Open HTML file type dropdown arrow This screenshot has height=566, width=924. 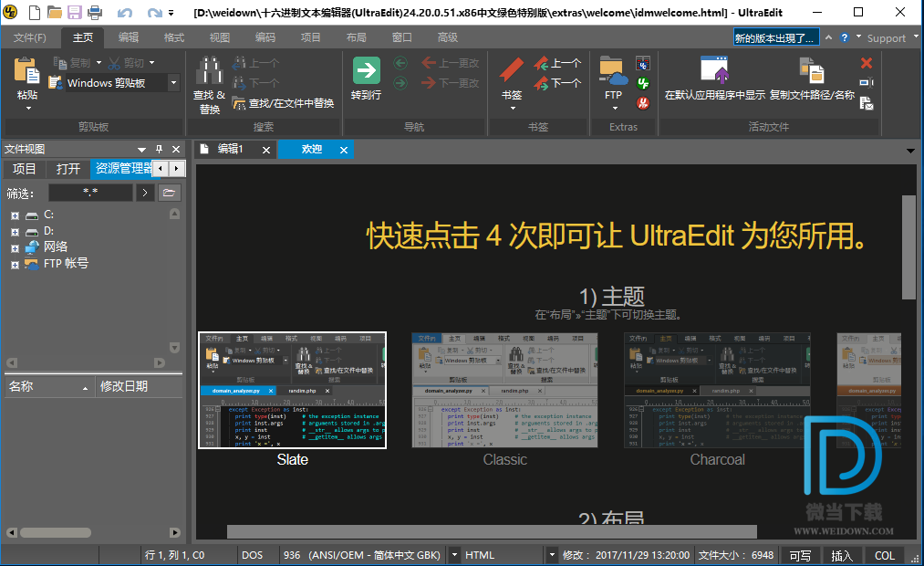[552, 555]
